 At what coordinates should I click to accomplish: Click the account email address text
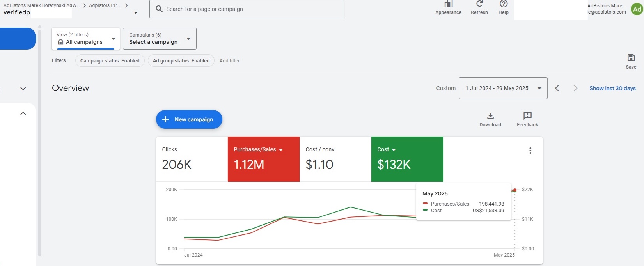click(607, 12)
